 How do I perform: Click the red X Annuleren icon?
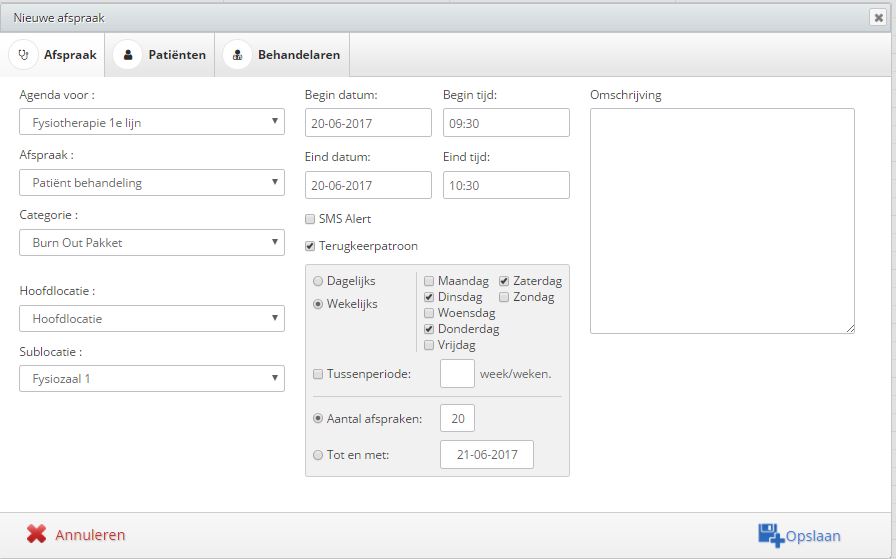[36, 534]
